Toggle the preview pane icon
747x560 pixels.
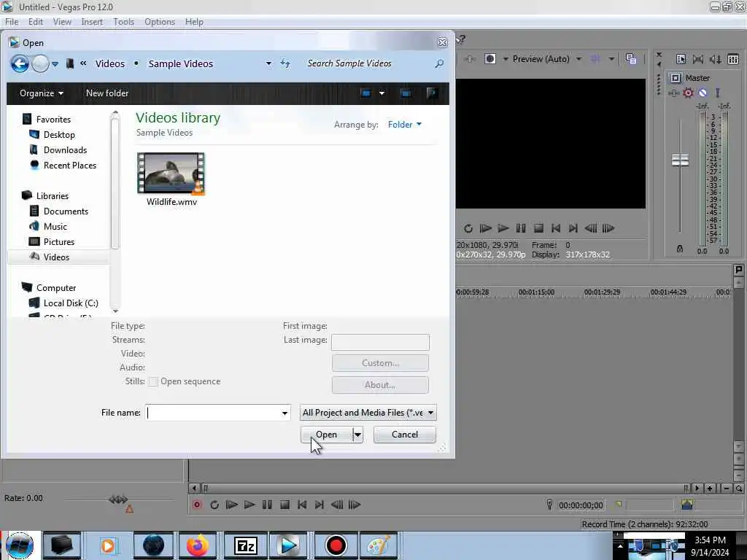[x=406, y=93]
